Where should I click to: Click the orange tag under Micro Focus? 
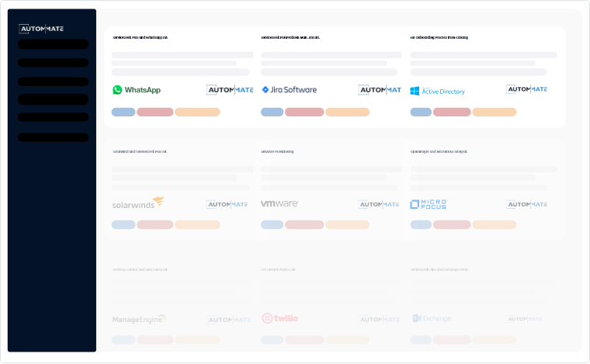(x=495, y=225)
